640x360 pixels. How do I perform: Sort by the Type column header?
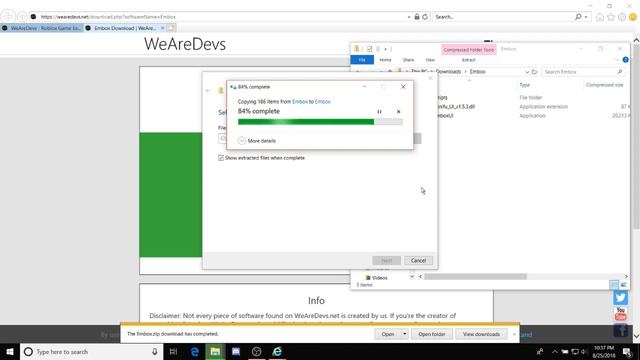click(524, 85)
